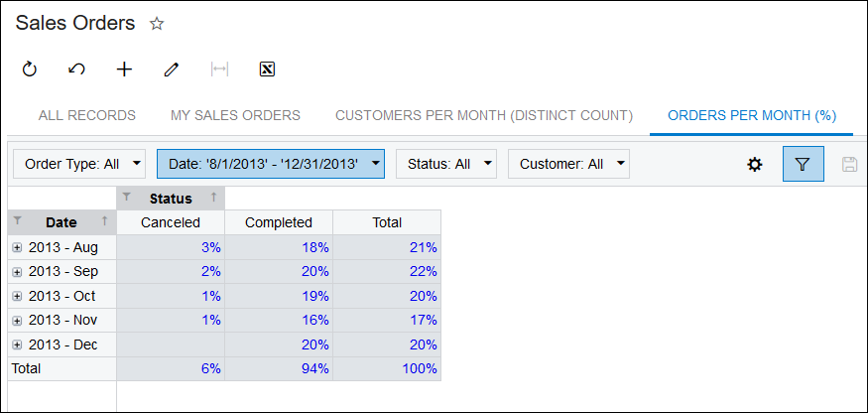Switch to the All Records tab
Viewport: 868px width, 413px height.
click(87, 115)
